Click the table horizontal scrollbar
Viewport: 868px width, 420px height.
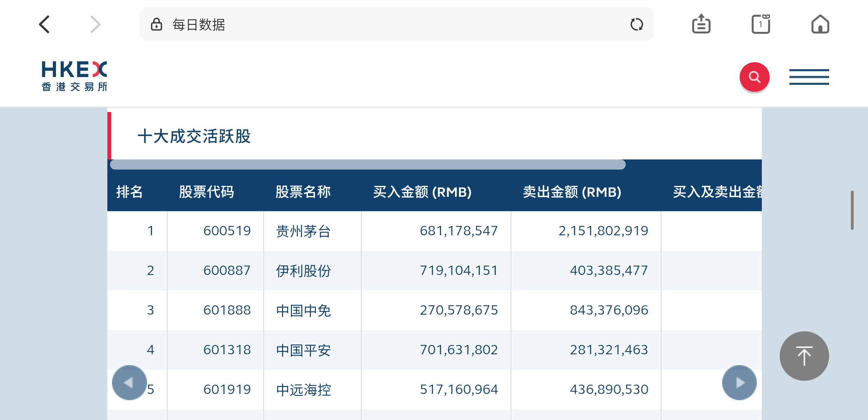[367, 164]
